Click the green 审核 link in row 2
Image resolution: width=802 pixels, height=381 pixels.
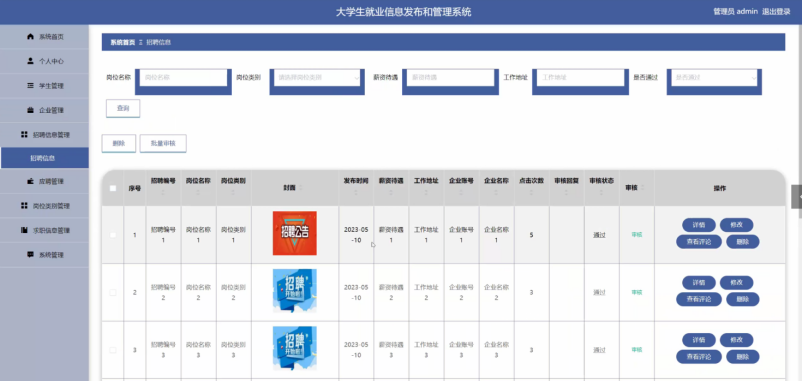(x=636, y=293)
